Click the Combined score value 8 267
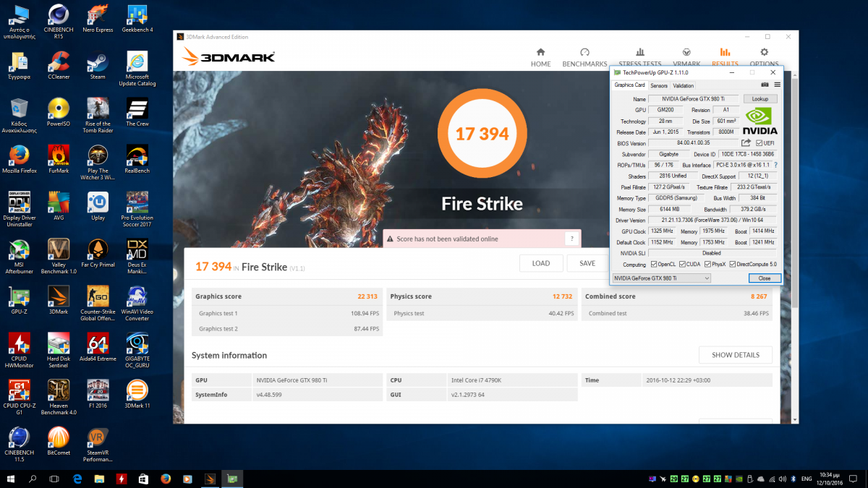Viewport: 868px width, 488px height. click(759, 296)
